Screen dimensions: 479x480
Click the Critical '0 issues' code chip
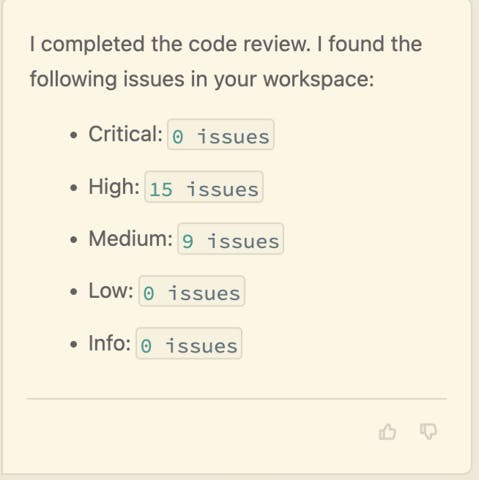(221, 135)
